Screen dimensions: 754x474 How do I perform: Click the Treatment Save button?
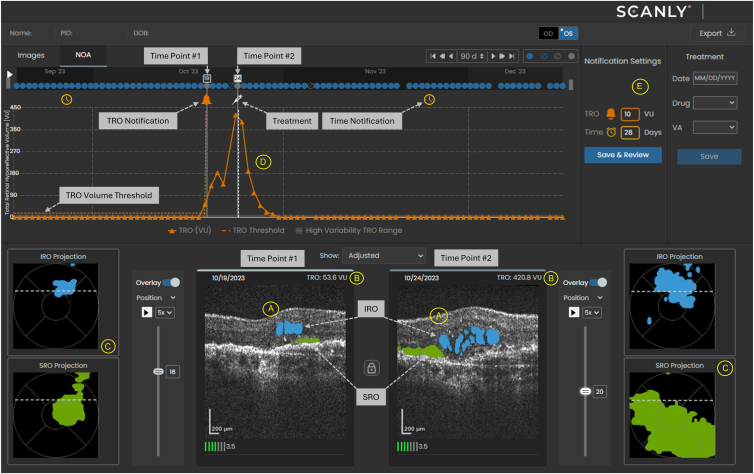point(708,157)
